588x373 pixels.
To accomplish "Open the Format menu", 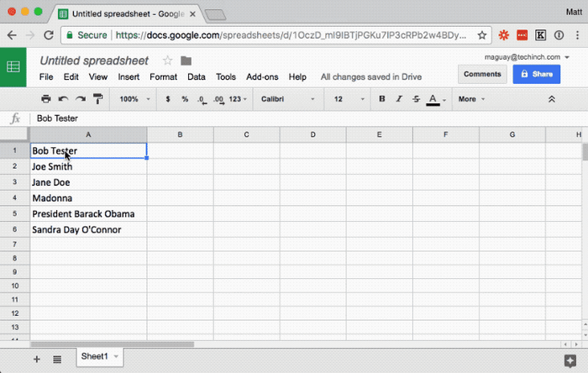I will click(163, 76).
